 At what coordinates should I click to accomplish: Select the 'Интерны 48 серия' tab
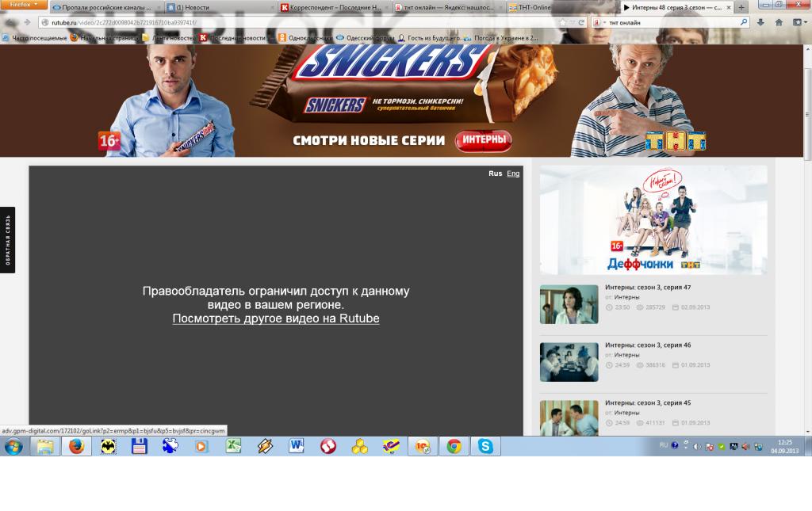click(x=672, y=7)
